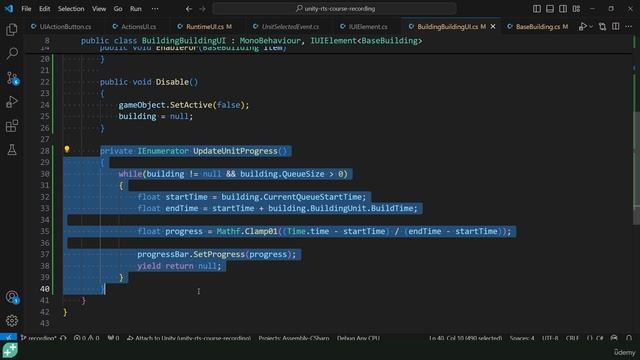The height and width of the screenshot is (360, 640).
Task: Click the command center search box
Action: (x=334, y=9)
